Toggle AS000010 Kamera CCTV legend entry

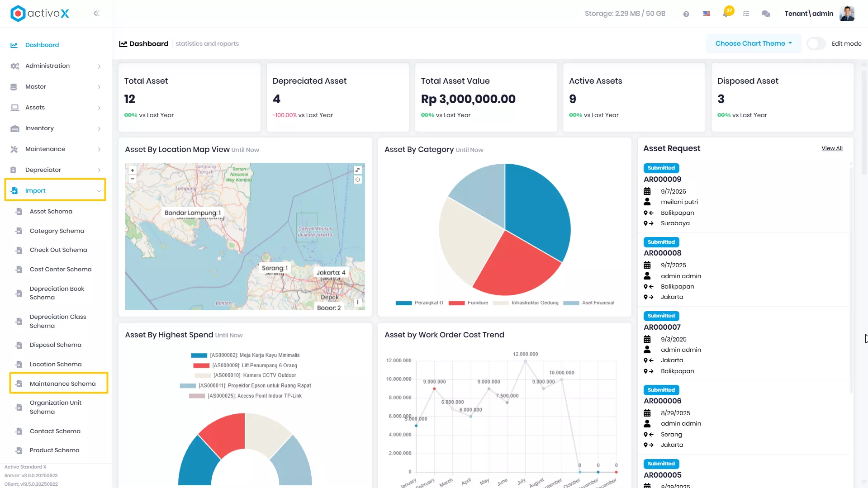245,375
